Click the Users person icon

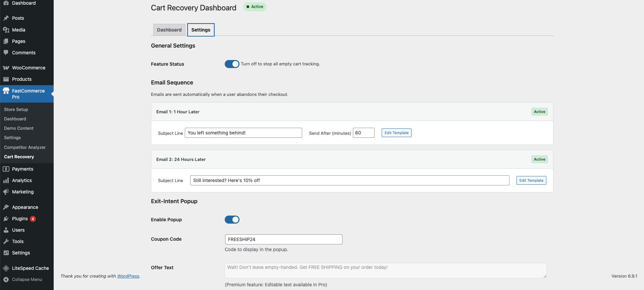[6, 230]
